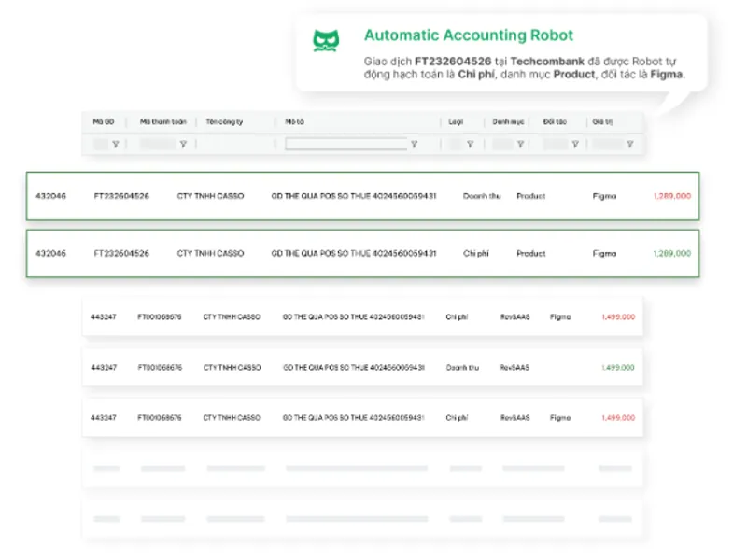This screenshot has height=560, width=747.
Task: Open the filter icon under Đối tác
Action: (x=575, y=144)
